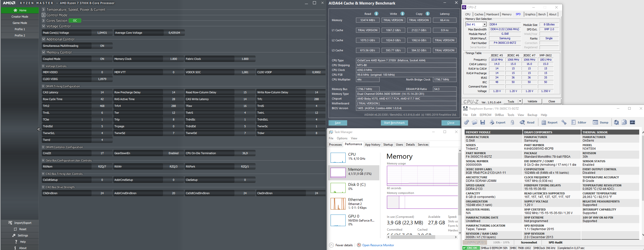Open the Tools dropdown arrow in CPU-Z
Image resolution: width=644 pixels, height=250 pixels.
[520, 101]
